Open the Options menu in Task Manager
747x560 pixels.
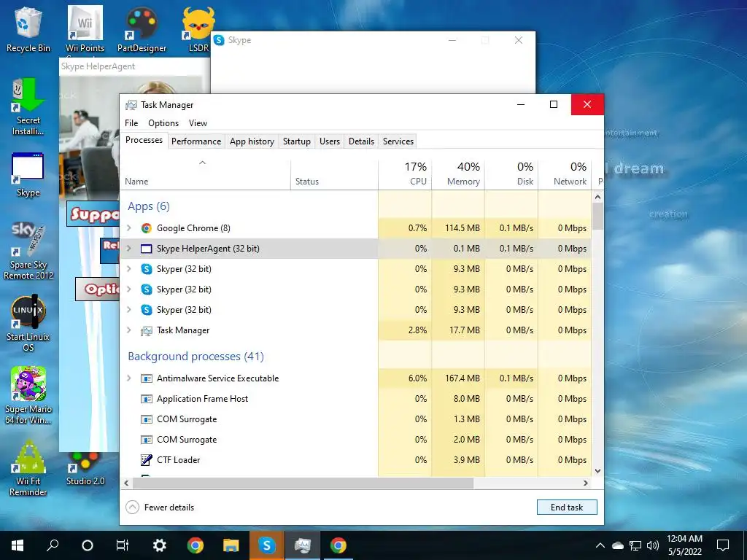tap(163, 123)
